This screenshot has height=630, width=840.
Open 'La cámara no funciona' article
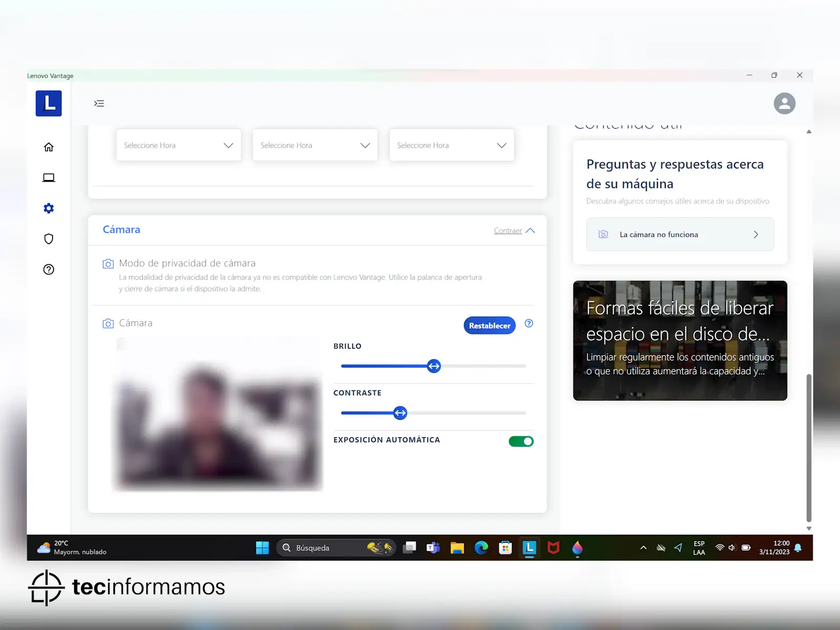(x=680, y=235)
